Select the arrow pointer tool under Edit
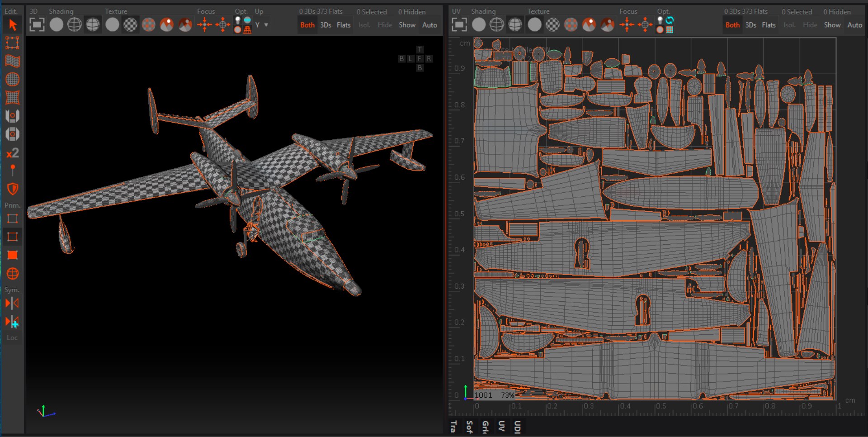868x437 pixels. [13, 25]
